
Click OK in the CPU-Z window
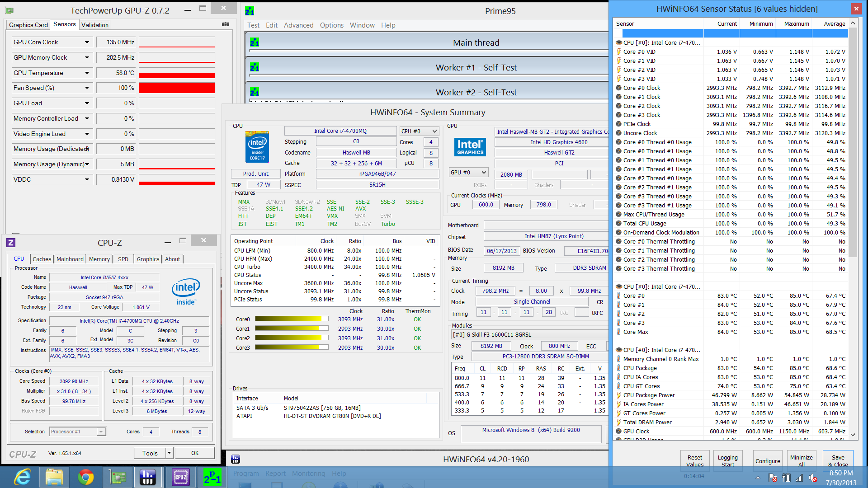tap(195, 453)
